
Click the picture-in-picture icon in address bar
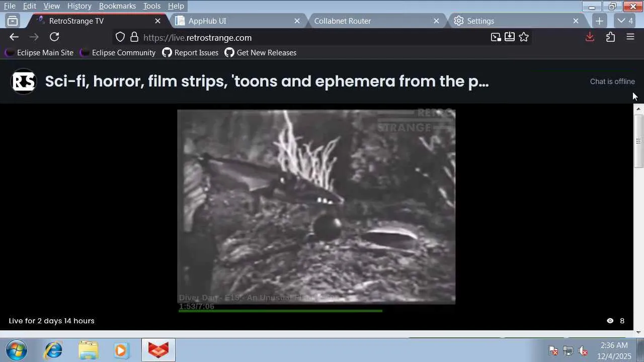[x=496, y=37]
